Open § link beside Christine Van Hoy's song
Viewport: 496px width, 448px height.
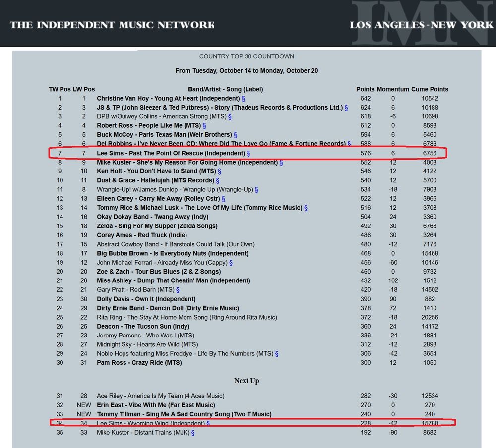[243, 99]
